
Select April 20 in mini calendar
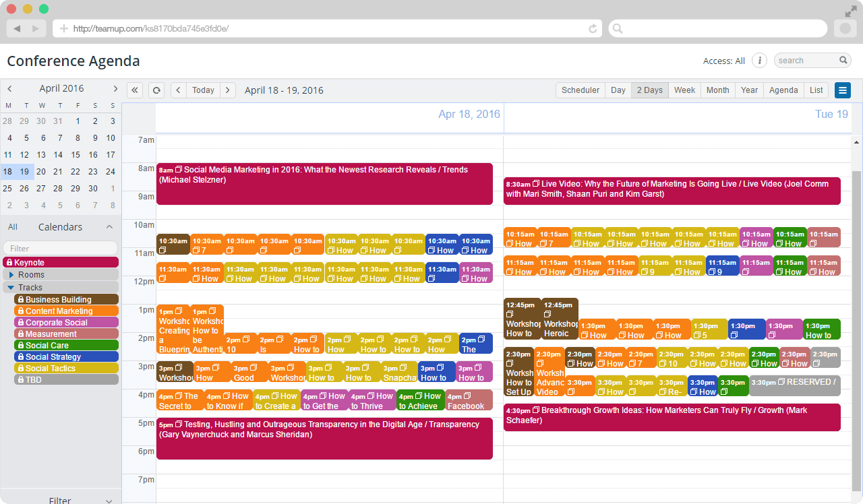point(41,172)
